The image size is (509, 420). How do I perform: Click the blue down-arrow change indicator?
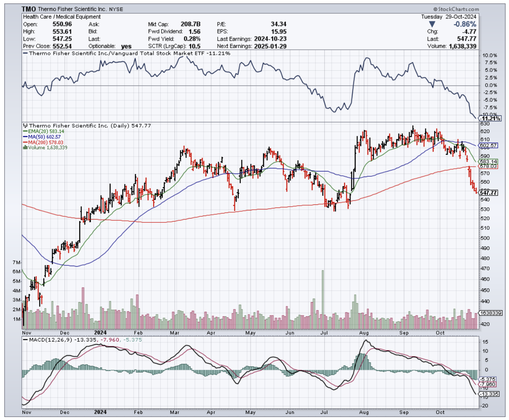point(432,24)
